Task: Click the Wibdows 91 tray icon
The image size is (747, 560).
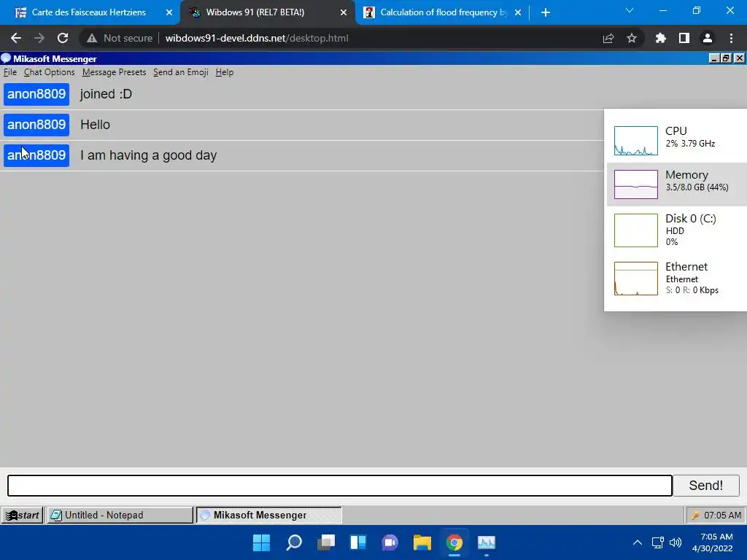Action: 695,516
